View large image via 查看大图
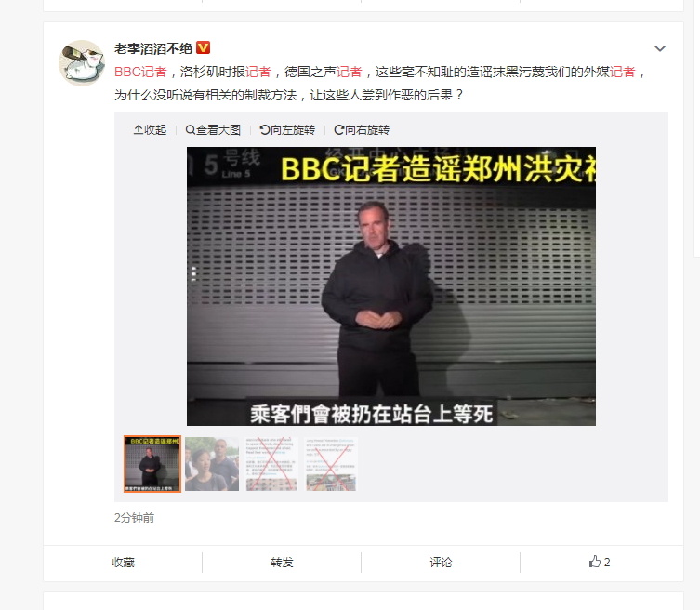 [x=213, y=130]
